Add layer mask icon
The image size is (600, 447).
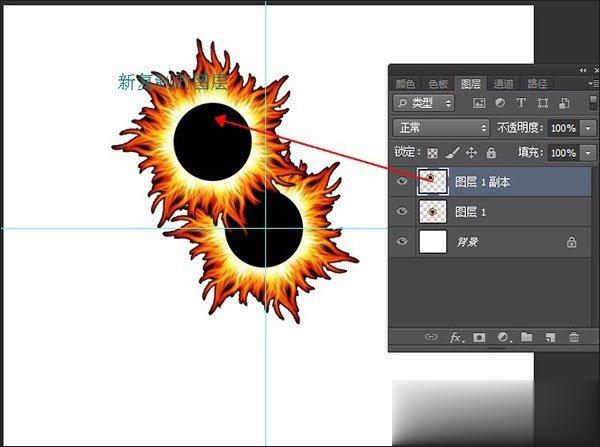tap(479, 337)
